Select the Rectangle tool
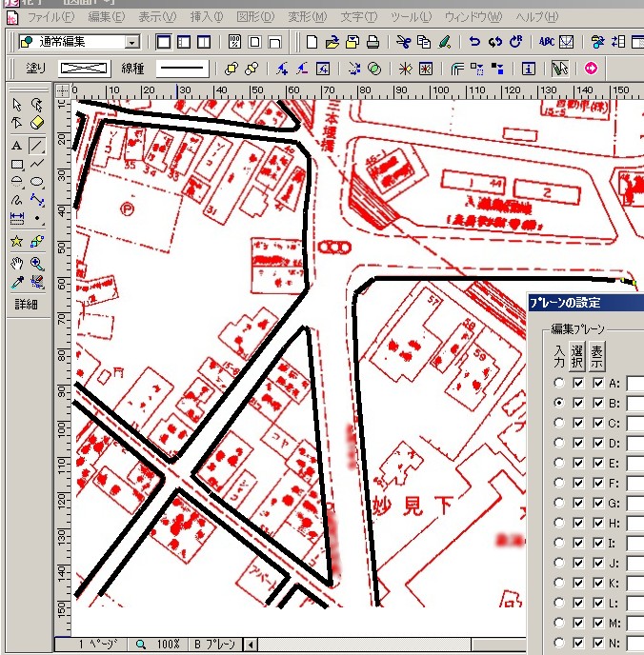644x655 pixels. [17, 164]
